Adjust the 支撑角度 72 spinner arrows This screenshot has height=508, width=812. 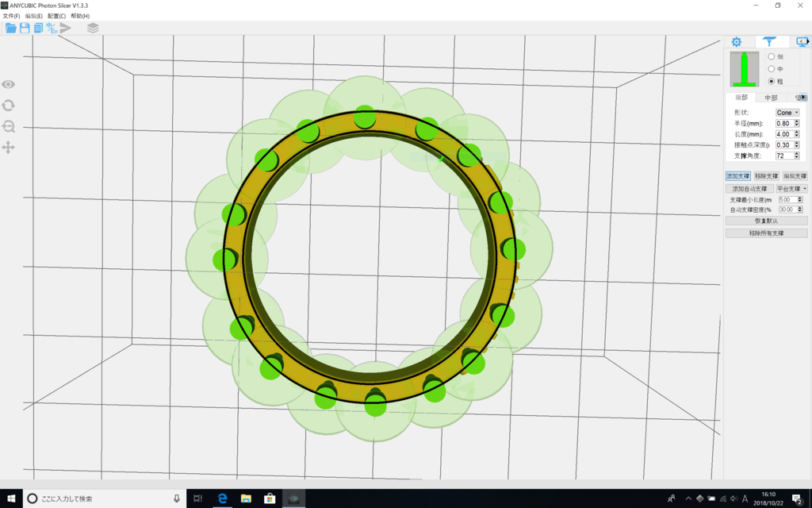tap(796, 156)
